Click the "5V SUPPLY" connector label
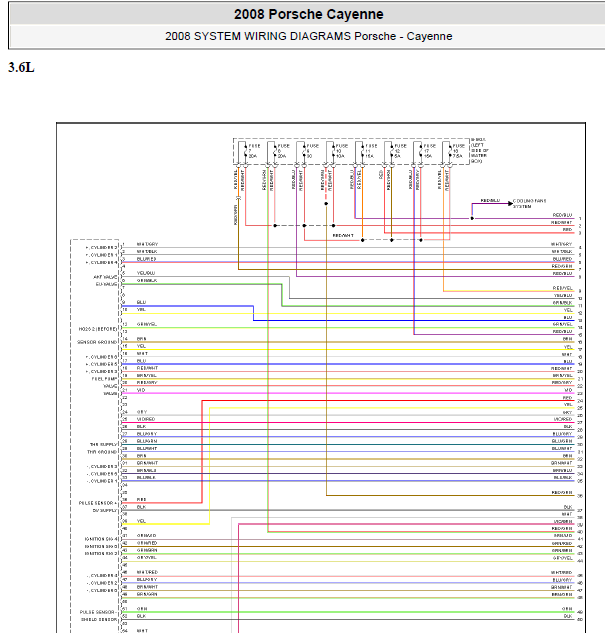 [x=105, y=511]
